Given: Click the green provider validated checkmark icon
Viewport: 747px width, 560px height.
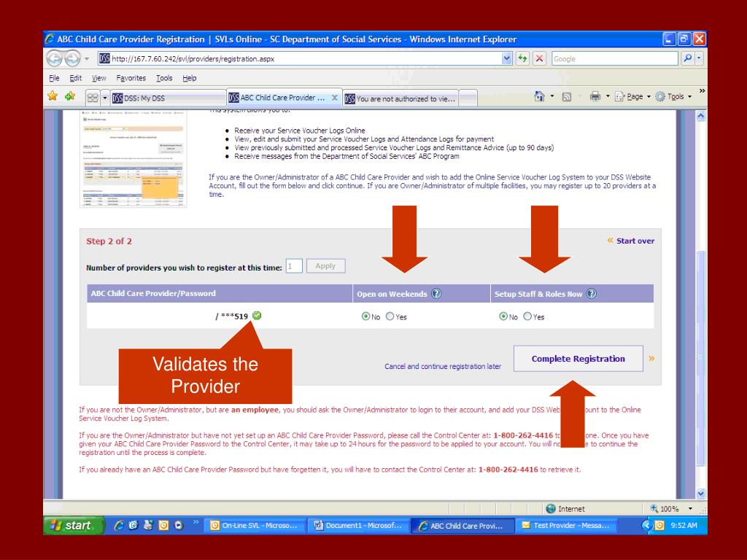Looking at the screenshot, I should [257, 315].
